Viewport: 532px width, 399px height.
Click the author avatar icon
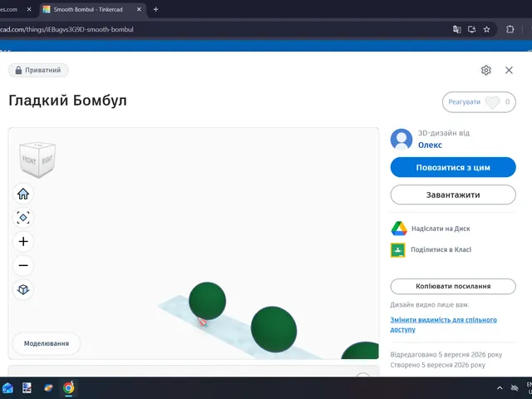[401, 139]
